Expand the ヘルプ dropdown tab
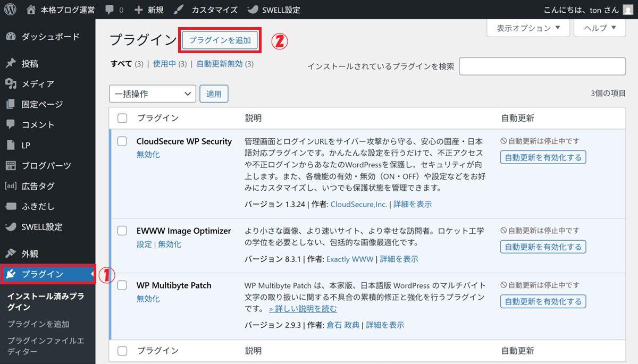 click(x=600, y=28)
